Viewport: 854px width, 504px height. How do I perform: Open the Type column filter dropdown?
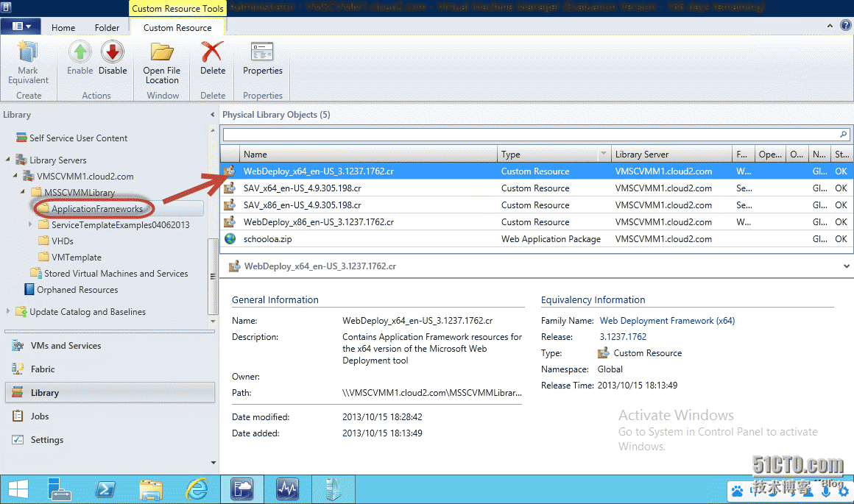(x=604, y=154)
